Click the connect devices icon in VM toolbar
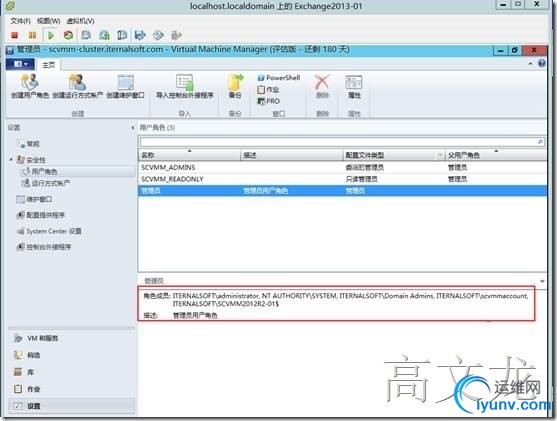This screenshot has width=557, height=421. click(x=176, y=35)
